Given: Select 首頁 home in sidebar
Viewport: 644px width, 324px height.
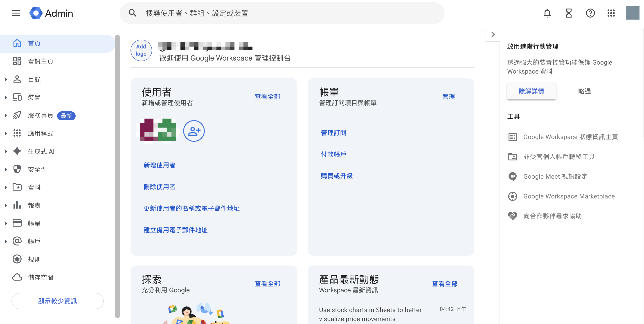Looking at the screenshot, I should pos(58,43).
